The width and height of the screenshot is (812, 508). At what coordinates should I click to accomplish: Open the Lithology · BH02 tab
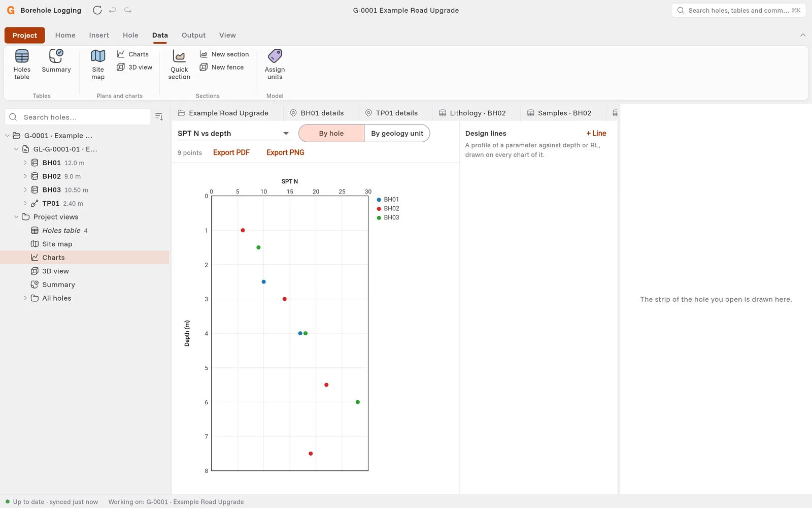coord(472,113)
